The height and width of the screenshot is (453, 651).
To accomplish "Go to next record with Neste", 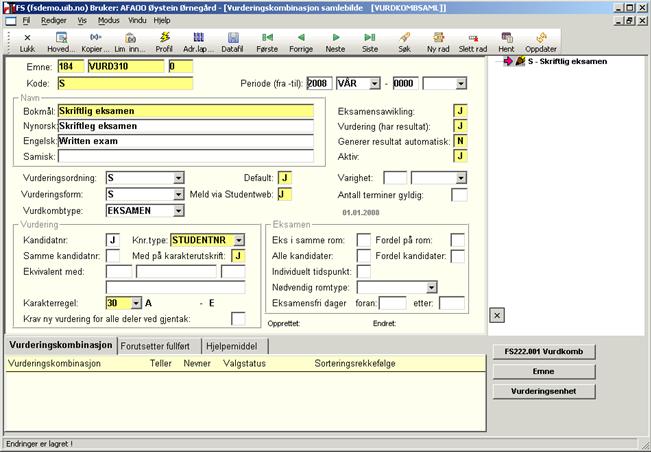I will point(335,41).
